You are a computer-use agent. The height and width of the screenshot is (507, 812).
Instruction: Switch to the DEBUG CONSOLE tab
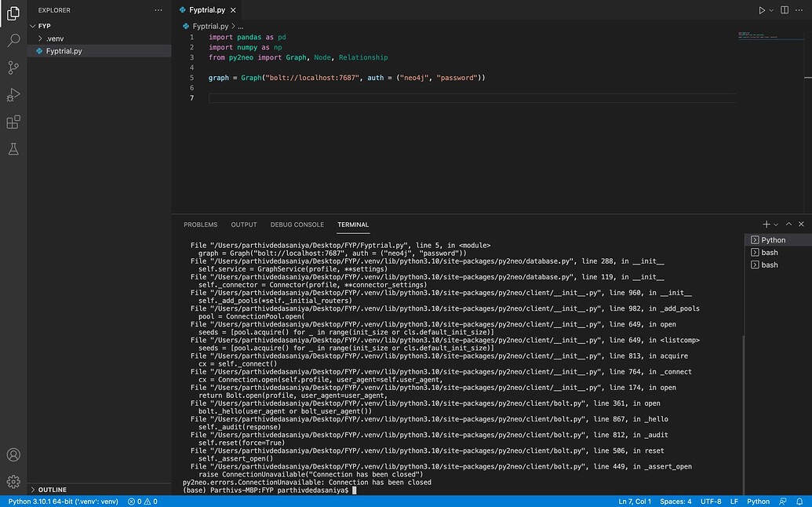[x=297, y=224]
